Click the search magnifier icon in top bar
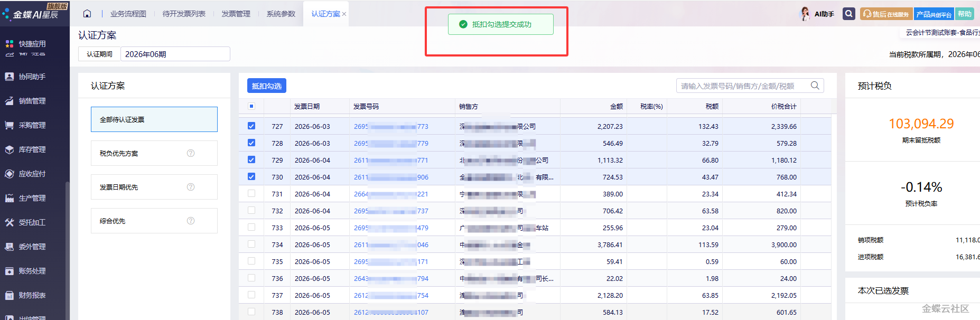Image resolution: width=980 pixels, height=320 pixels. 848,14
